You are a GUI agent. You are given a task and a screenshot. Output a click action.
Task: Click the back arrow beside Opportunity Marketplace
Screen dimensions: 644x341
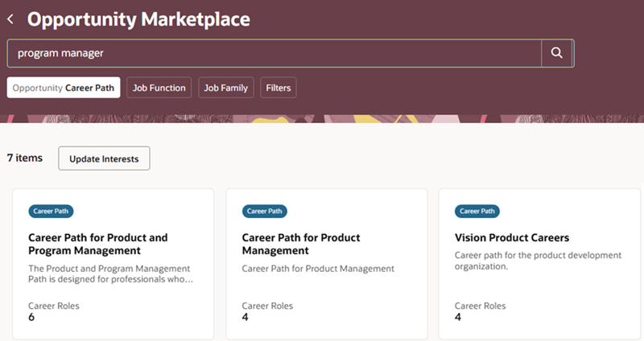[10, 18]
